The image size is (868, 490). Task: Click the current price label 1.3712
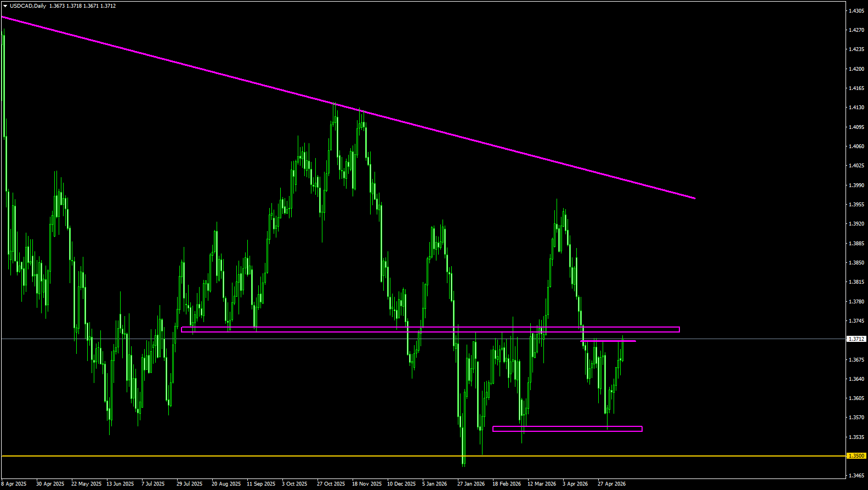[856, 339]
